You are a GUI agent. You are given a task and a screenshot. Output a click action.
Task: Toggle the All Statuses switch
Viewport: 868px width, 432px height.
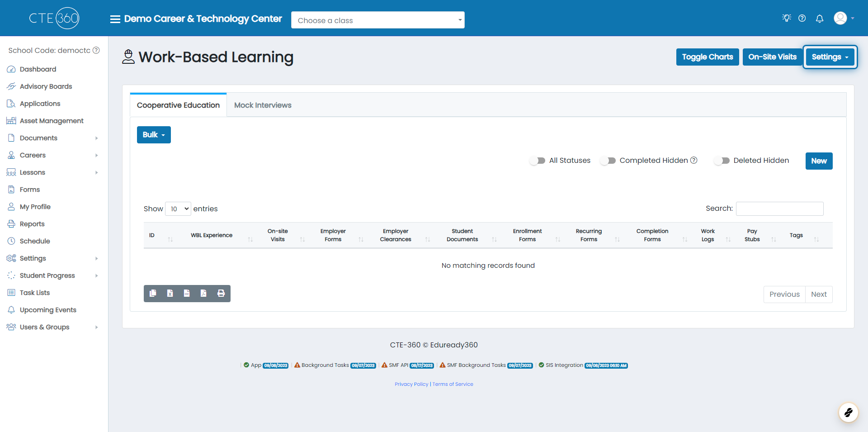click(538, 161)
